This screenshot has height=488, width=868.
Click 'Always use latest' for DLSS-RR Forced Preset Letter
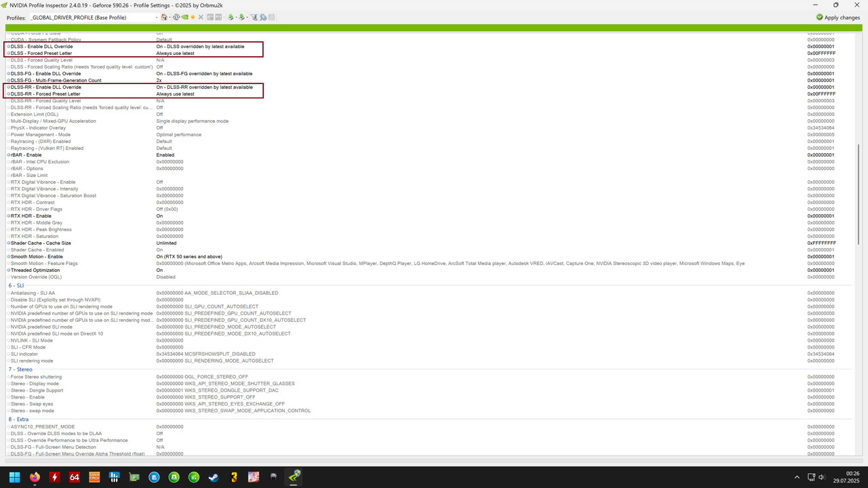click(x=175, y=94)
